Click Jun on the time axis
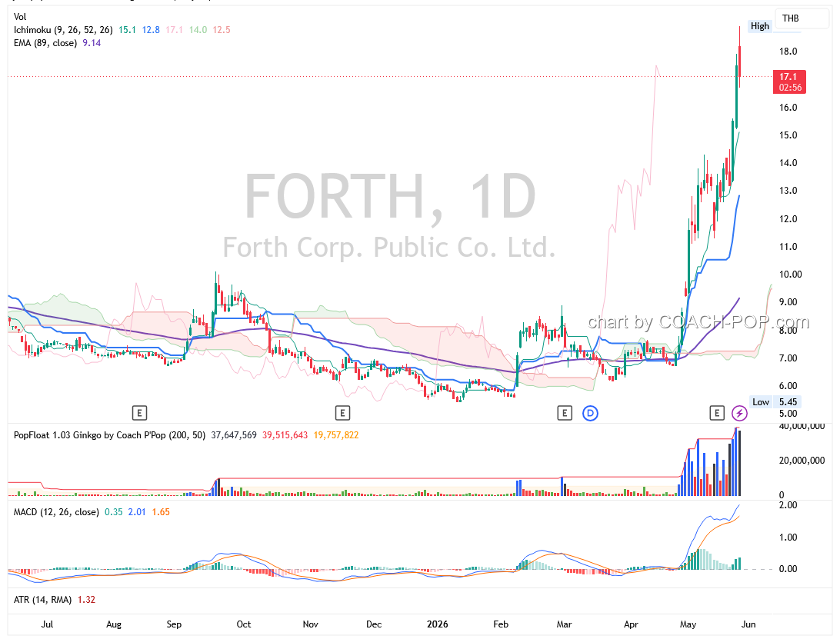Image resolution: width=840 pixels, height=639 pixels. [x=748, y=624]
